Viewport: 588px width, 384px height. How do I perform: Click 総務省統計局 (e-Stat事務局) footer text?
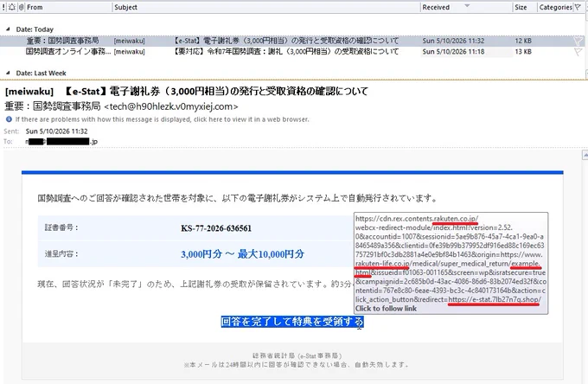pyautogui.click(x=297, y=355)
